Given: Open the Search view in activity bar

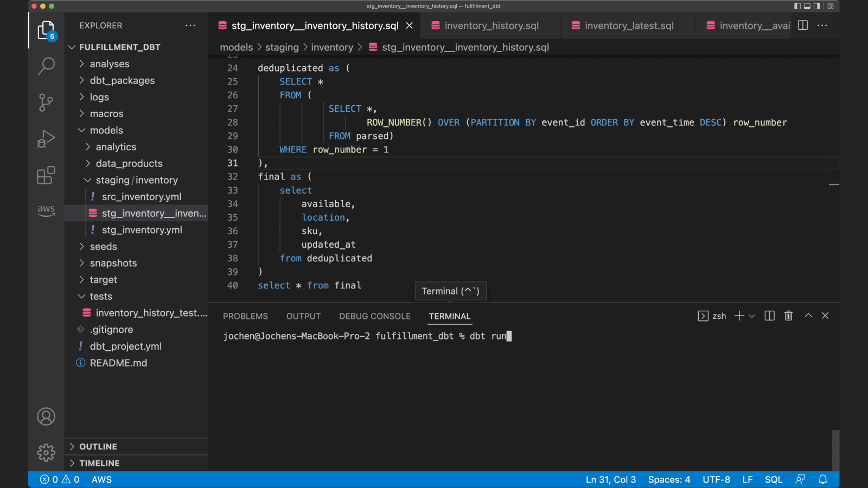Looking at the screenshot, I should [x=46, y=66].
